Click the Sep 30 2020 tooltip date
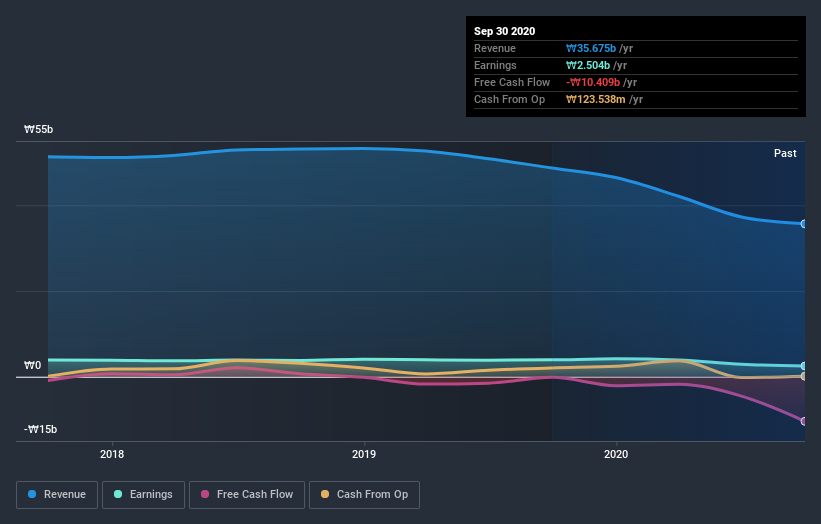This screenshot has height=524, width=821. coord(504,31)
